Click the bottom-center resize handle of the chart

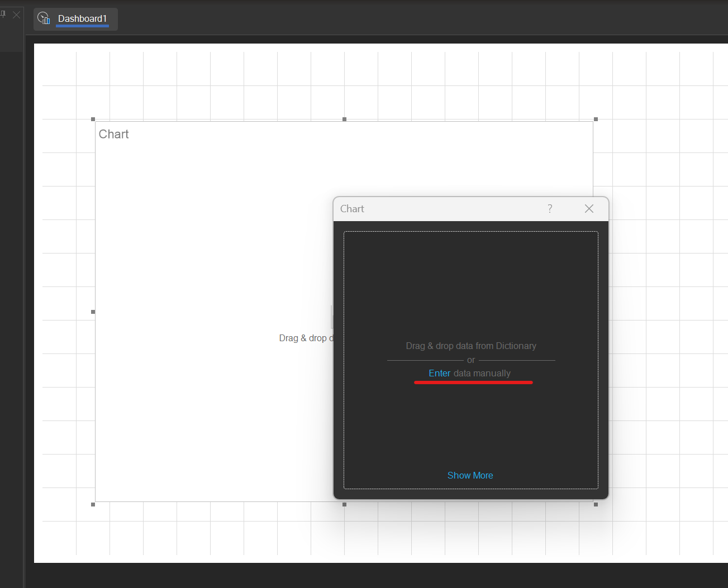point(344,504)
